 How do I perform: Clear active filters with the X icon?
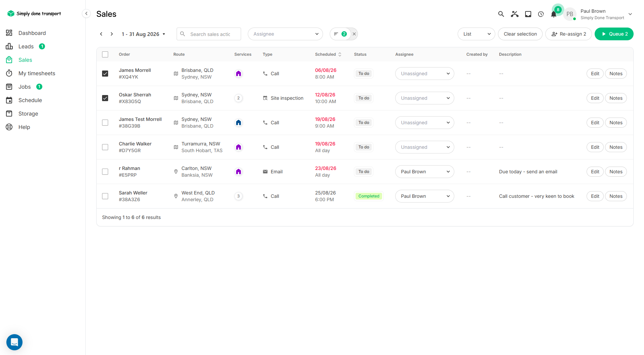(x=354, y=34)
